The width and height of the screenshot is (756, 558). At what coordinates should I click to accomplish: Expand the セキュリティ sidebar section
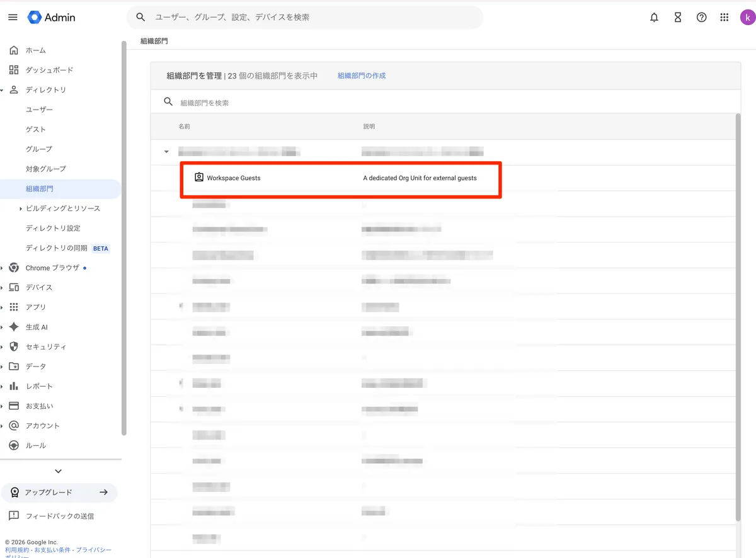pos(3,347)
